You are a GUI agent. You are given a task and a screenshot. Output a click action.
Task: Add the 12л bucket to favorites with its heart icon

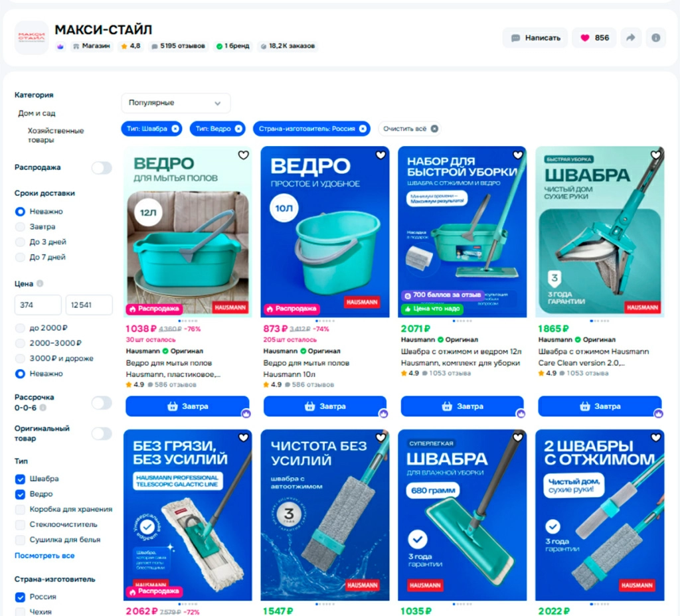click(243, 155)
